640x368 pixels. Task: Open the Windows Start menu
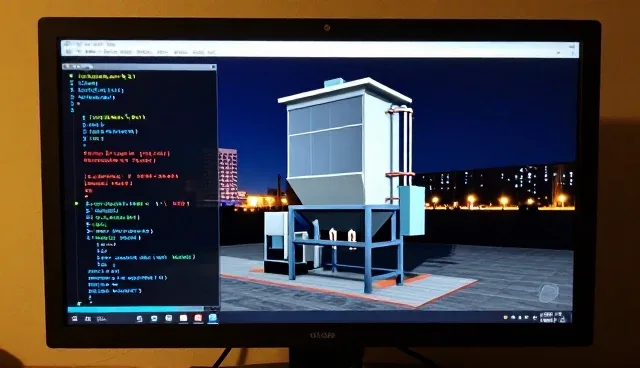[x=74, y=319]
